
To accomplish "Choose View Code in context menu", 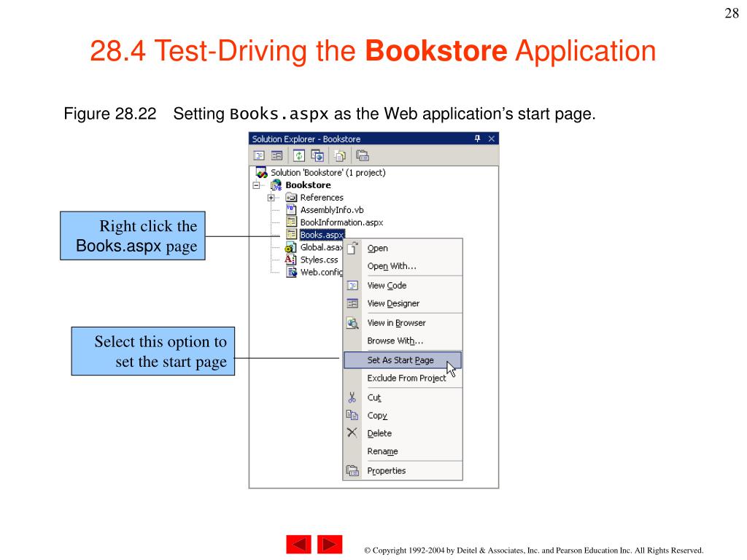I will coord(403,285).
